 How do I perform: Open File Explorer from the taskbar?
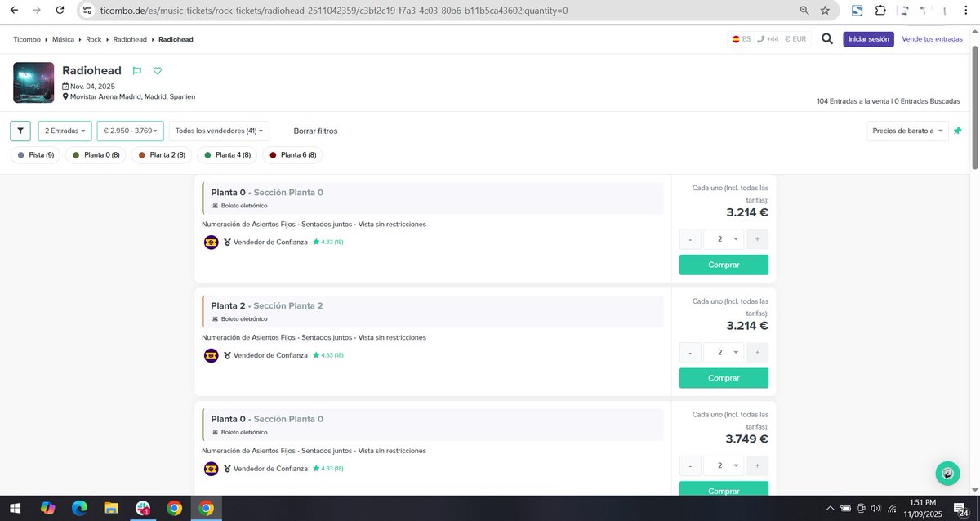pyautogui.click(x=111, y=509)
